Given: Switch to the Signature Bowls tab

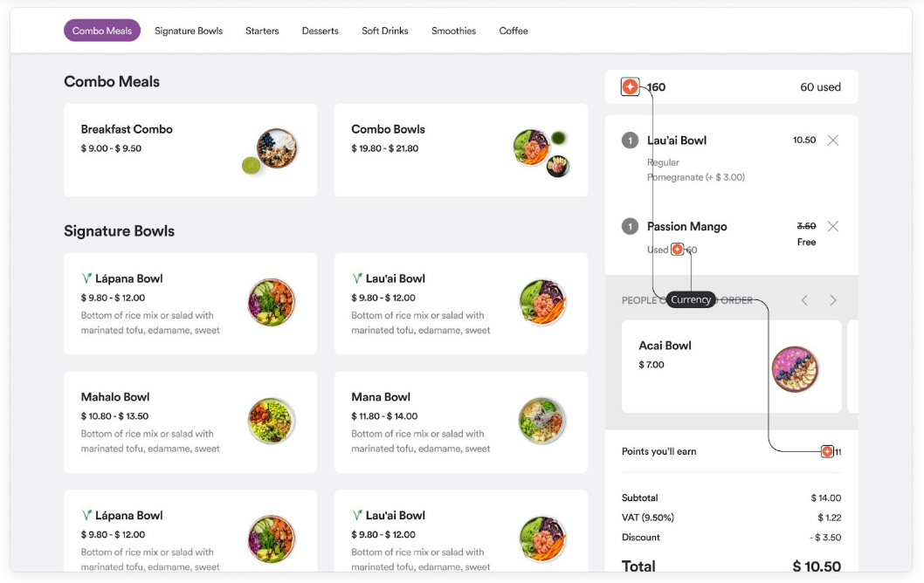Looking at the screenshot, I should [189, 31].
